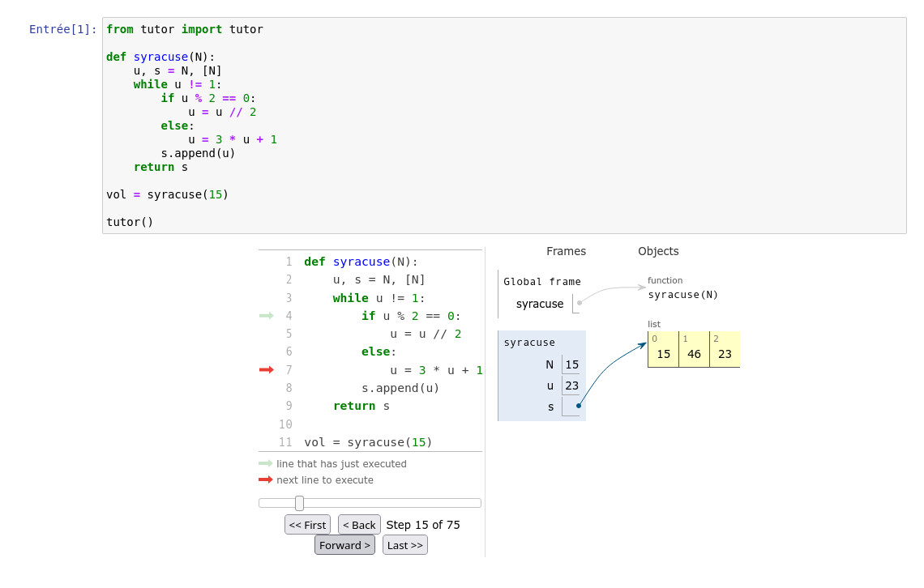Click 'vol = syracuse(15)' in the code cell
Image resolution: width=924 pixels, height=588 pixels.
[x=167, y=194]
